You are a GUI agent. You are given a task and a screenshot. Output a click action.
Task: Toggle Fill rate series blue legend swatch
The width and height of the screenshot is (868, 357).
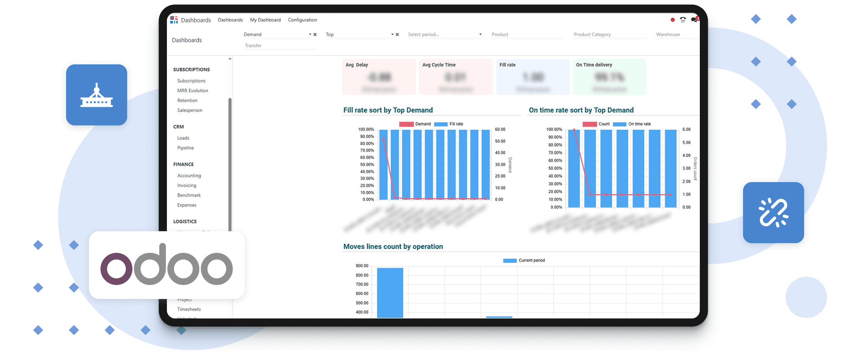point(441,124)
